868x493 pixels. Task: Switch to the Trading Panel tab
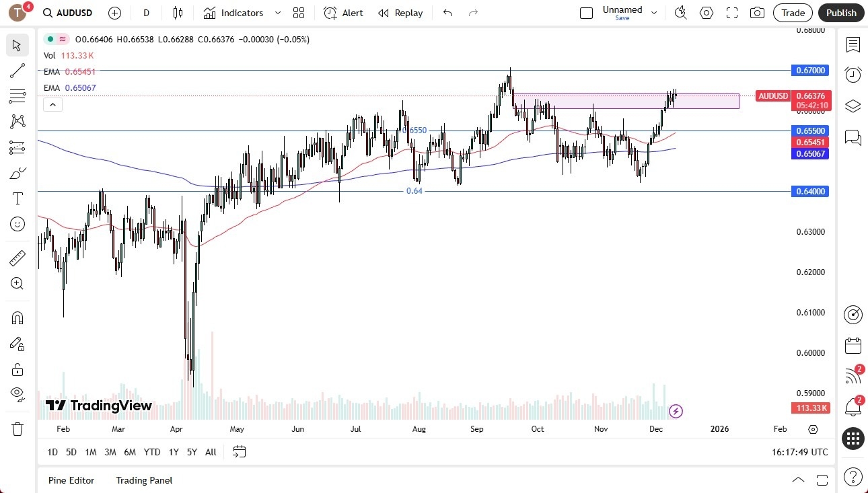click(143, 480)
